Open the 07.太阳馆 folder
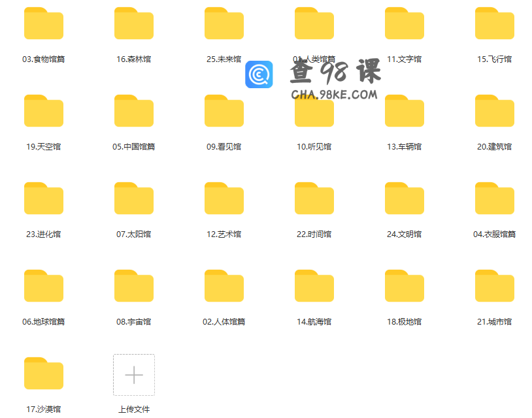The width and height of the screenshot is (532, 418). point(133,198)
